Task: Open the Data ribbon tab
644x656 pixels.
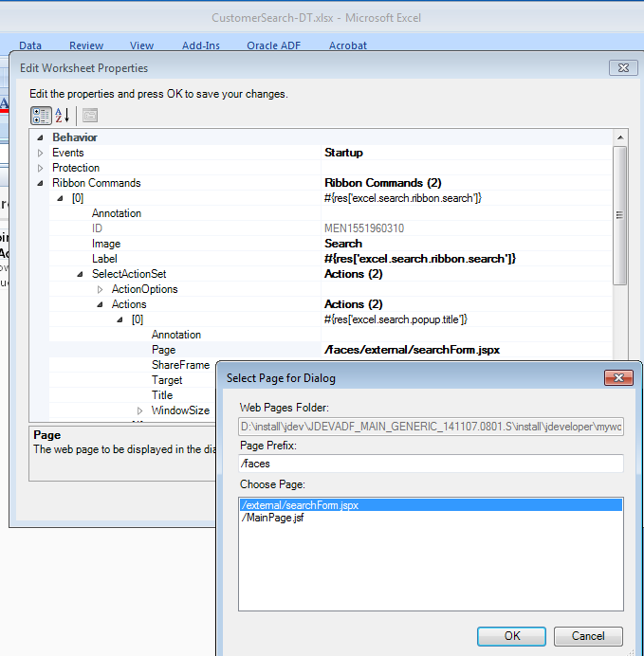Action: pos(30,46)
